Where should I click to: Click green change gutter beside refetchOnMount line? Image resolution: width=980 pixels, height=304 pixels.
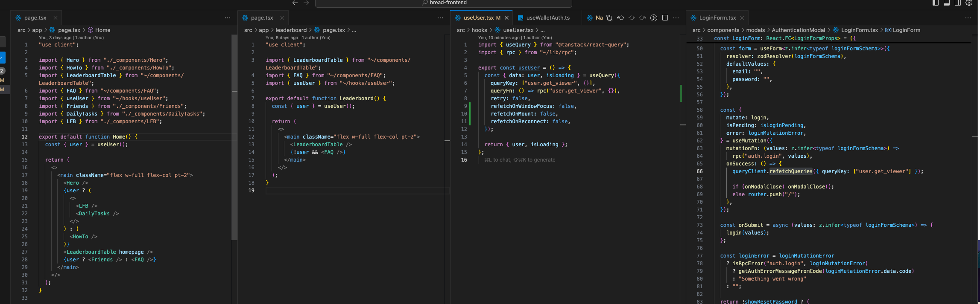pos(470,114)
